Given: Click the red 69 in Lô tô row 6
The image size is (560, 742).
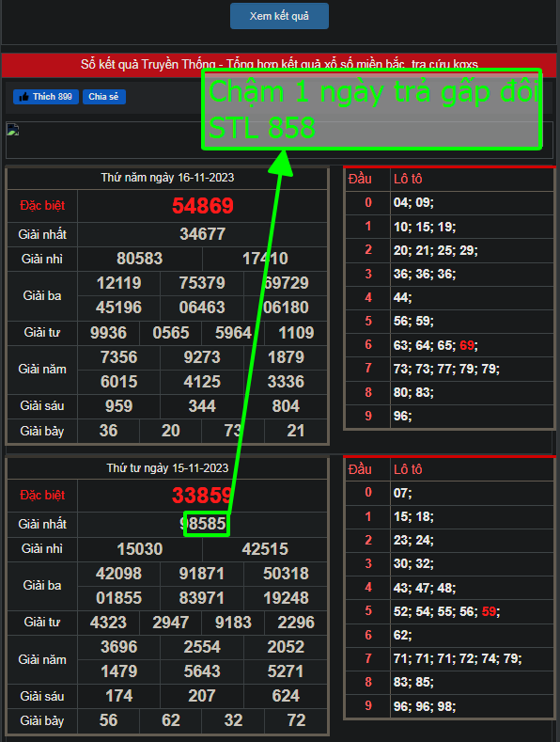Looking at the screenshot, I should (x=466, y=345).
